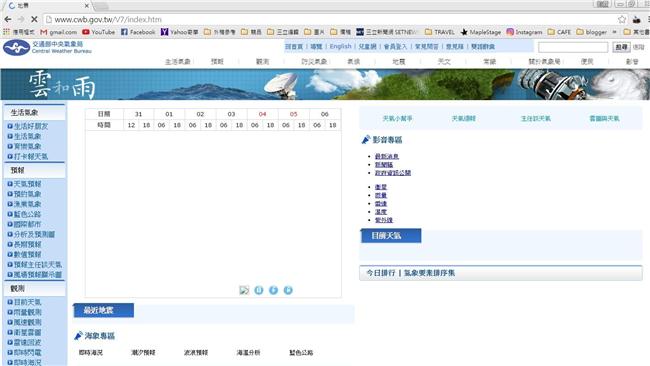Open the 天文 top menu

[444, 61]
